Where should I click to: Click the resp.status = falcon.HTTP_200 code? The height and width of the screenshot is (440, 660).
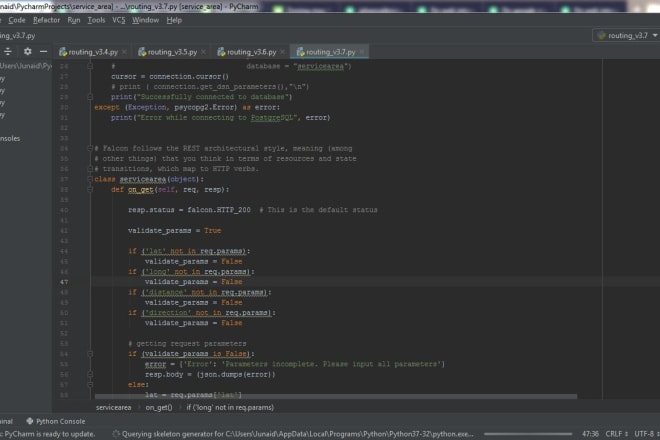click(x=189, y=210)
